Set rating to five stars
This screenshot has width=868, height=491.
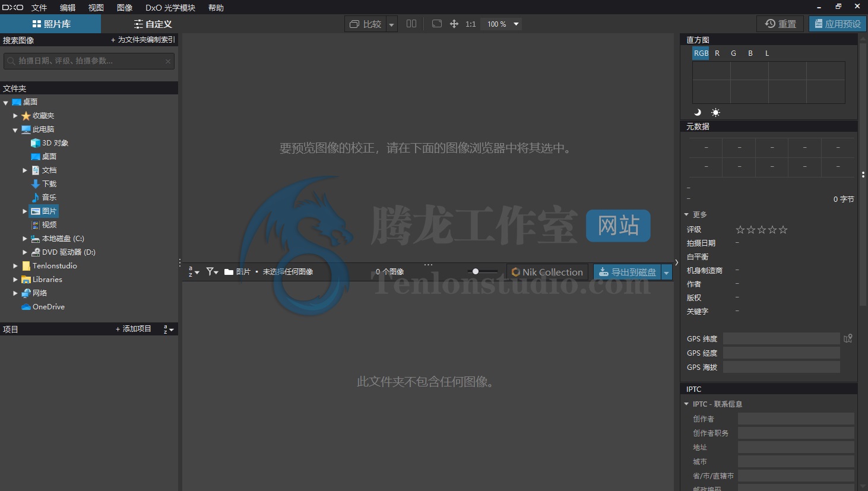coord(783,230)
